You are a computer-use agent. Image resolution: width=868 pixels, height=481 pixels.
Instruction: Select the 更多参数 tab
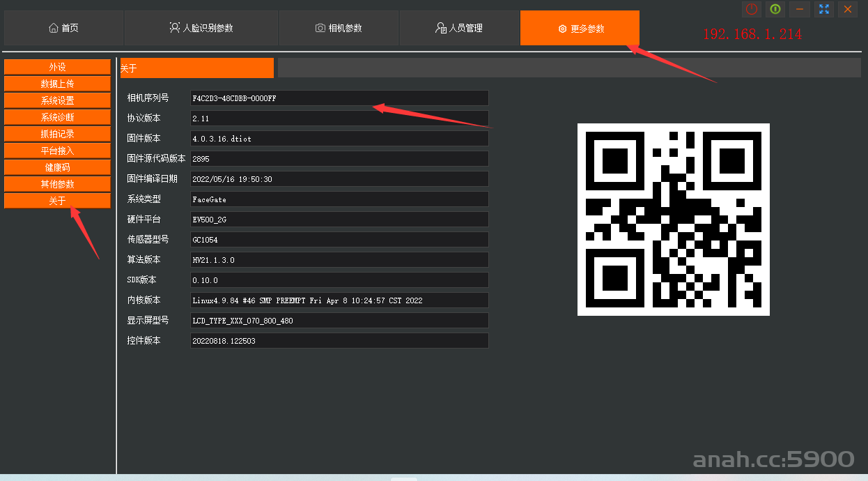point(580,28)
